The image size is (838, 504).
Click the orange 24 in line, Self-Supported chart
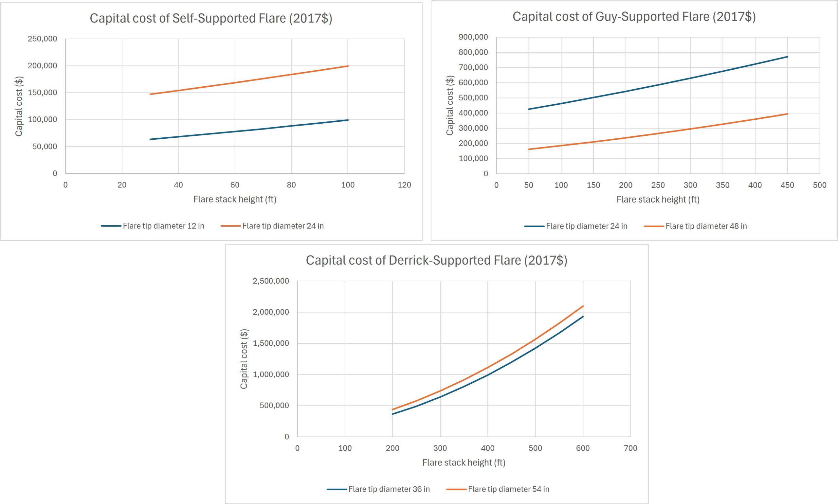(249, 80)
